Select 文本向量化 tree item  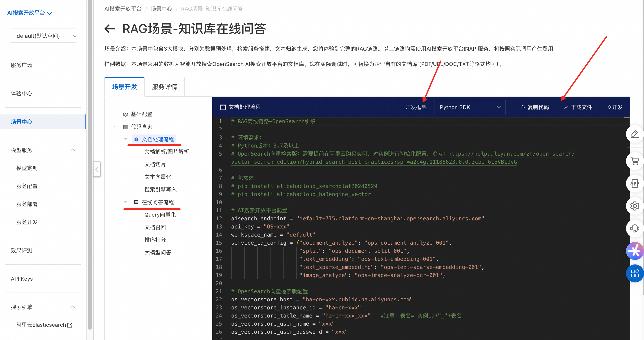(158, 177)
